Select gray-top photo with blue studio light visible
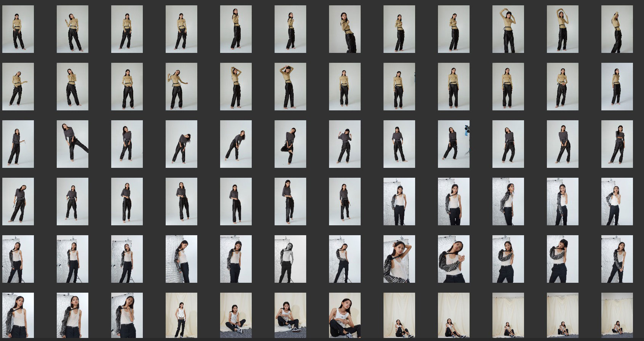The image size is (644, 341). click(454, 144)
